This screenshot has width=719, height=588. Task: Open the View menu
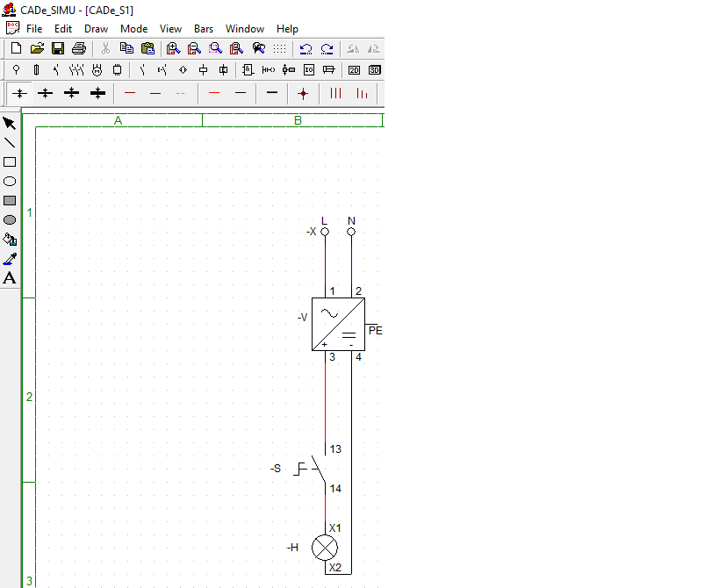click(x=170, y=29)
